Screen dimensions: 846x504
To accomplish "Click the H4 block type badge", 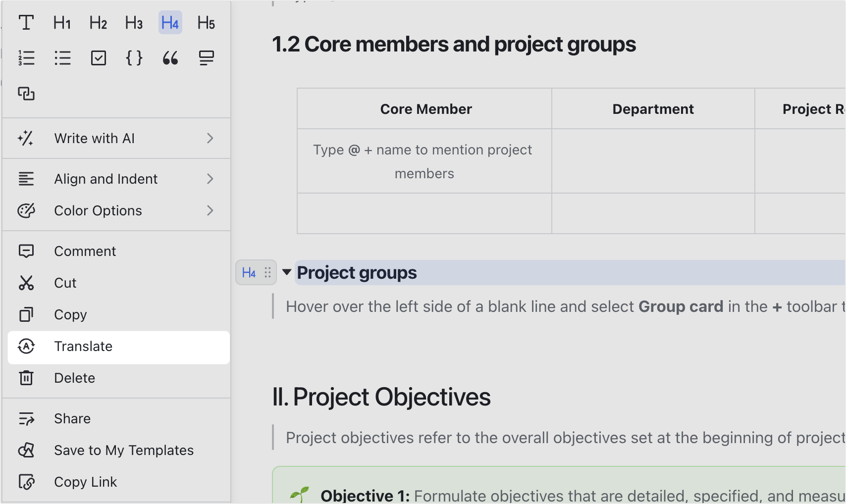I will pos(249,273).
